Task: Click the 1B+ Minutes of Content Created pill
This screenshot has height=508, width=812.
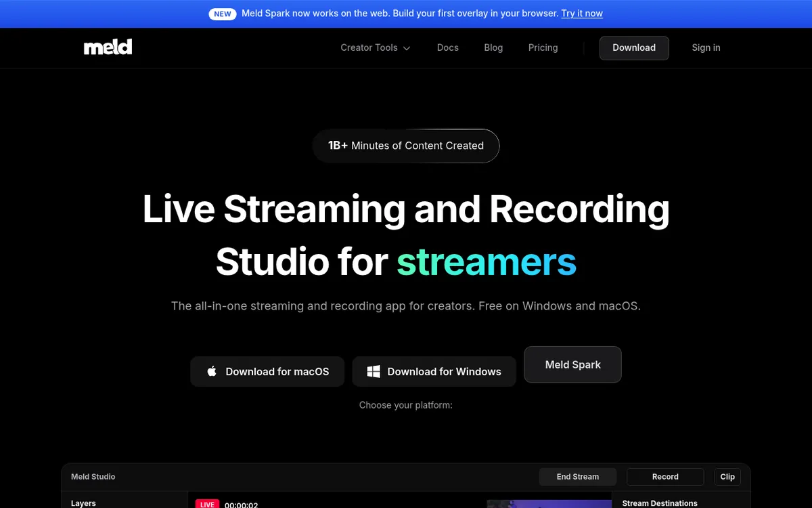Action: click(x=406, y=146)
